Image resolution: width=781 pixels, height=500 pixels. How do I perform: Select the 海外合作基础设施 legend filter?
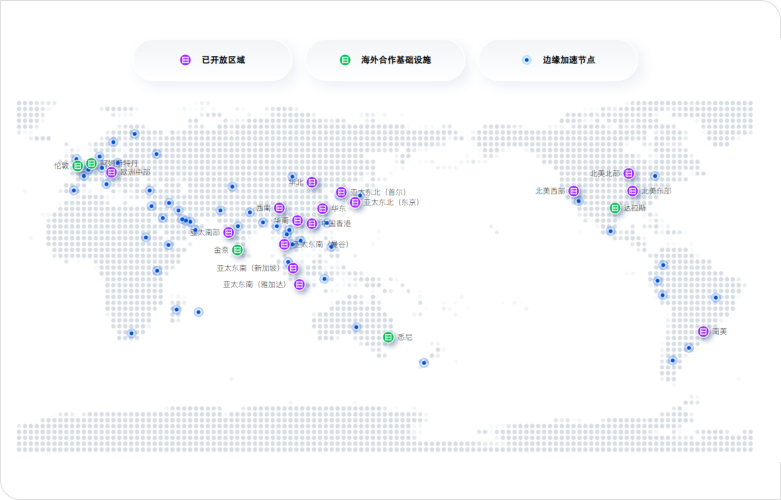pyautogui.click(x=386, y=60)
